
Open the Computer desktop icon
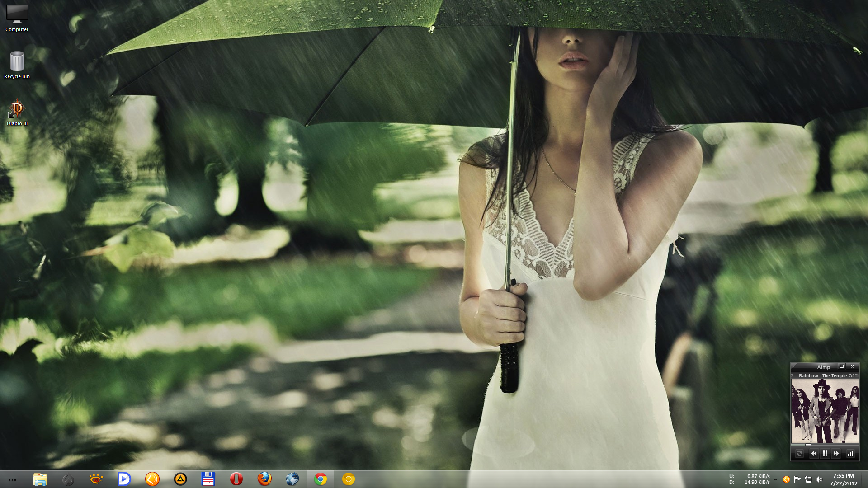point(17,18)
